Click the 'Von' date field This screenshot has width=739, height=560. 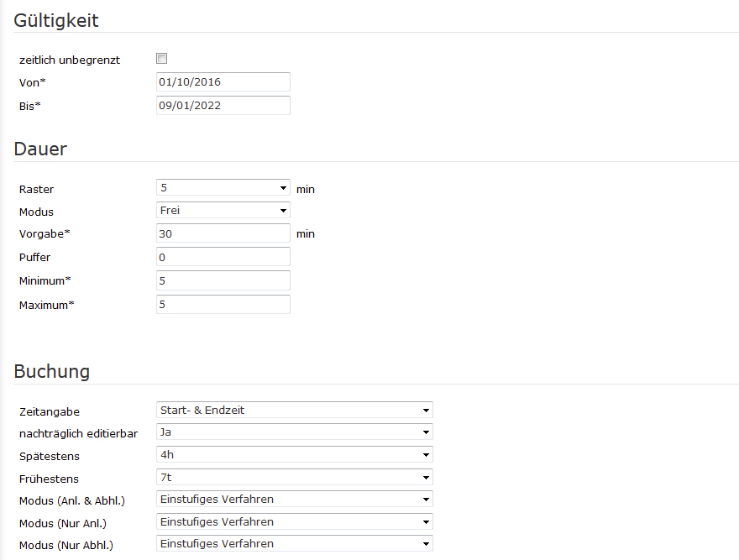223,82
